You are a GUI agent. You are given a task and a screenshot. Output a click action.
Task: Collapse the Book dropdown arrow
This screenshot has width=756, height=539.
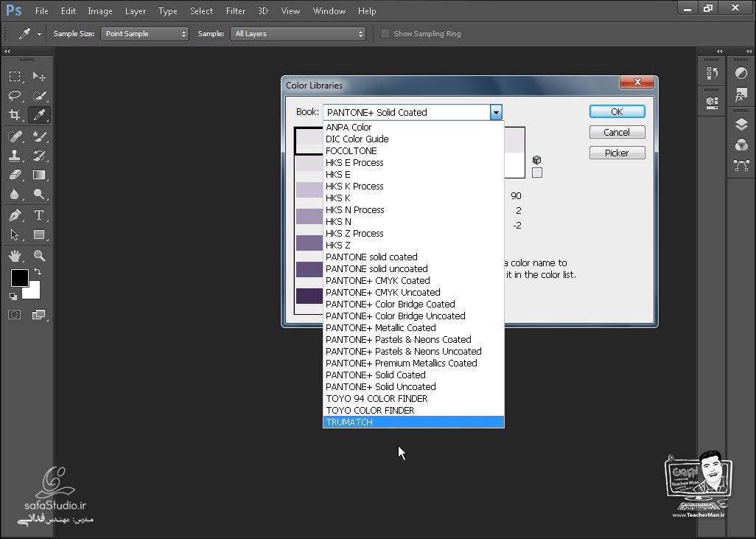pyautogui.click(x=496, y=112)
